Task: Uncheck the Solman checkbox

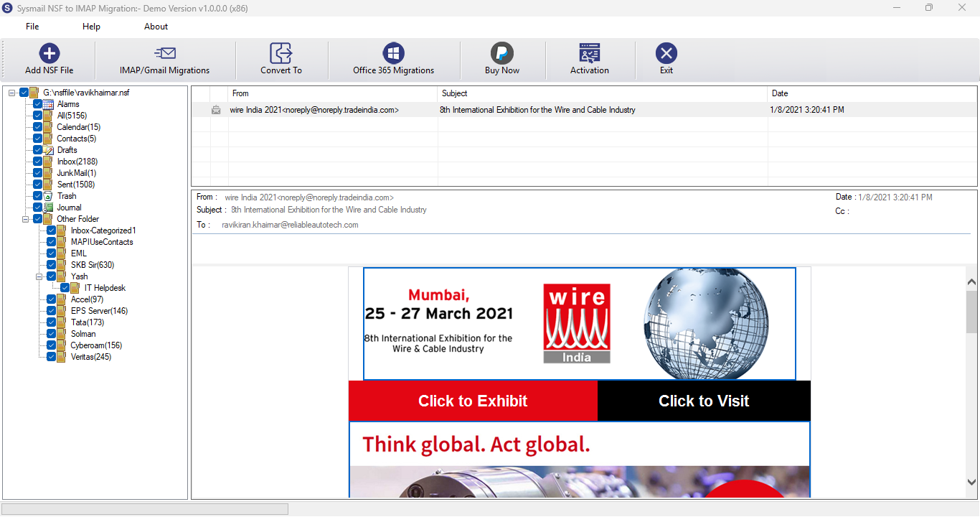Action: click(x=52, y=334)
